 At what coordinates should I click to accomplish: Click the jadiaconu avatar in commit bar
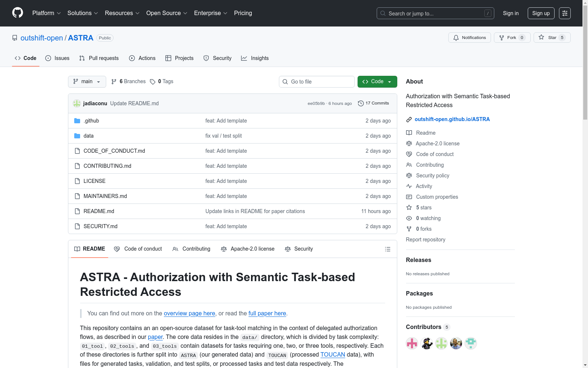tap(76, 103)
